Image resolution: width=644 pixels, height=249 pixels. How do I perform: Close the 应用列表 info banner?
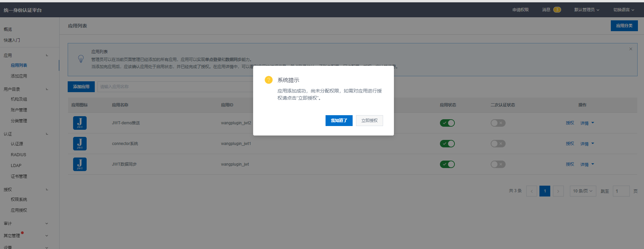click(631, 49)
